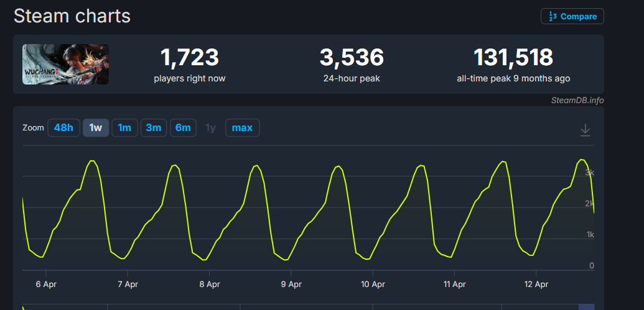Select the 48h zoom range

(x=63, y=127)
